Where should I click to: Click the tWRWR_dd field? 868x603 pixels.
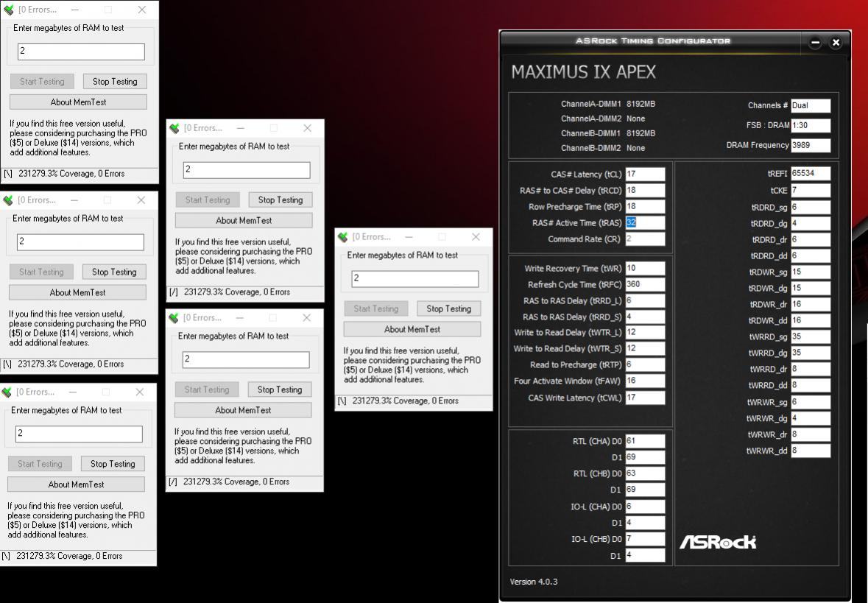coord(811,450)
